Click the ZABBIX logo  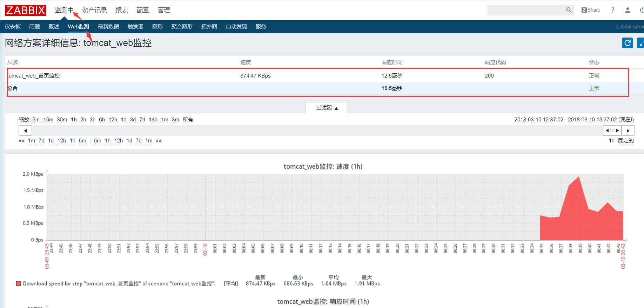point(25,10)
